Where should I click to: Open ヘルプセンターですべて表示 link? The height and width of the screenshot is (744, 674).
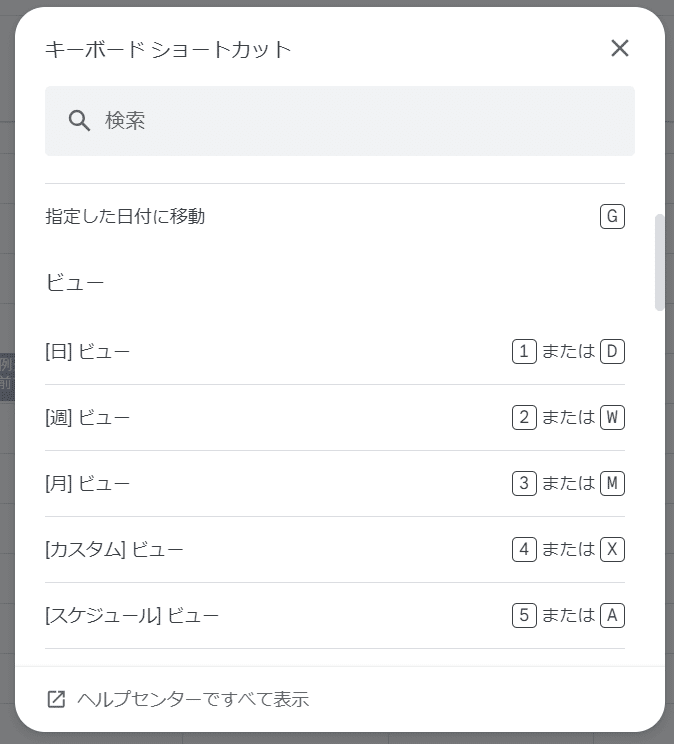(193, 699)
